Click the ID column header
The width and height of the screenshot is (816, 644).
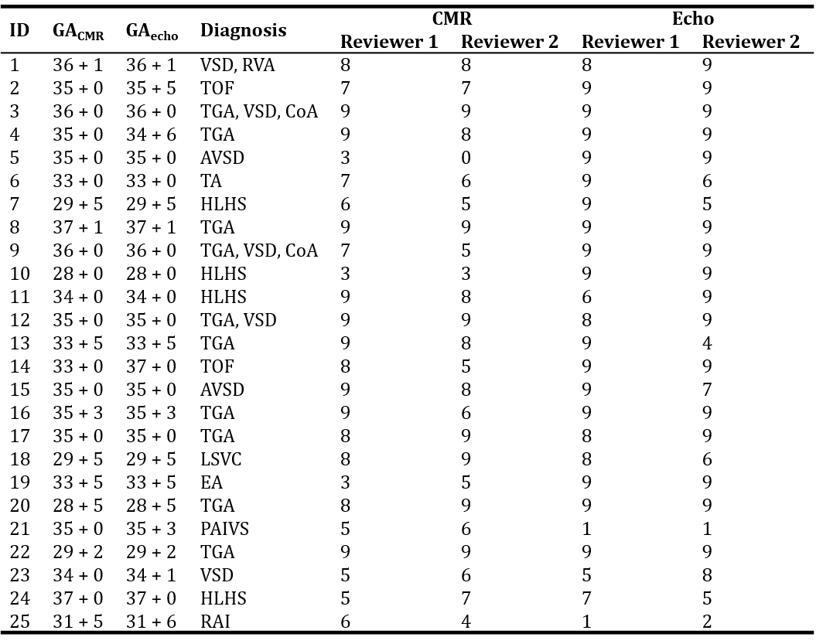coord(19,30)
